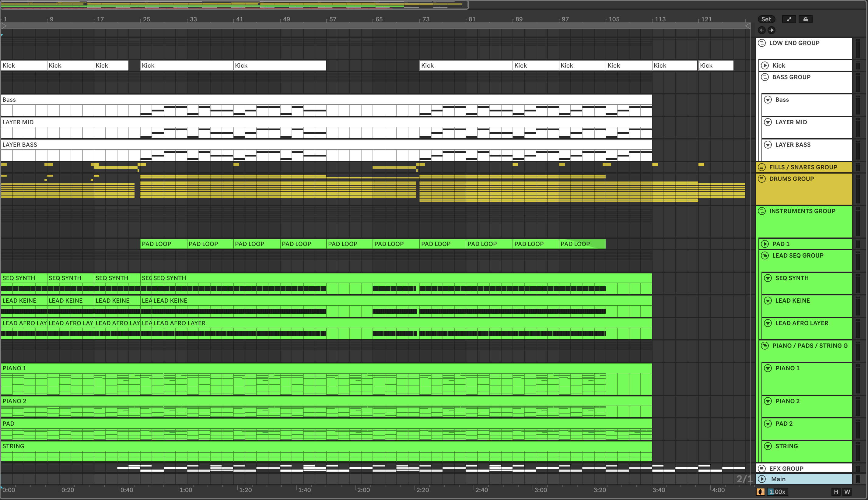Collapse the Bass track unfold arrow

point(768,100)
